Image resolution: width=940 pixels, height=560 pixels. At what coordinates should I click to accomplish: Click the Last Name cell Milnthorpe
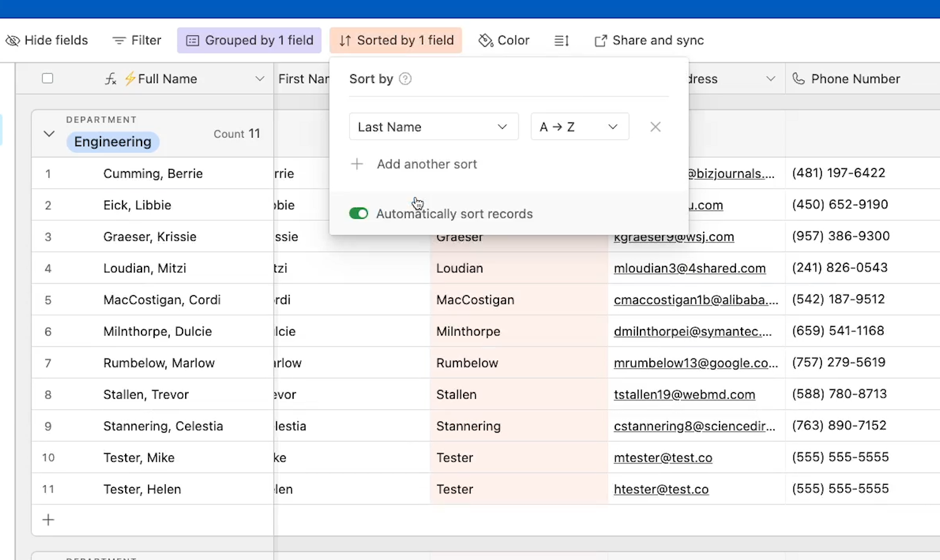click(x=519, y=331)
